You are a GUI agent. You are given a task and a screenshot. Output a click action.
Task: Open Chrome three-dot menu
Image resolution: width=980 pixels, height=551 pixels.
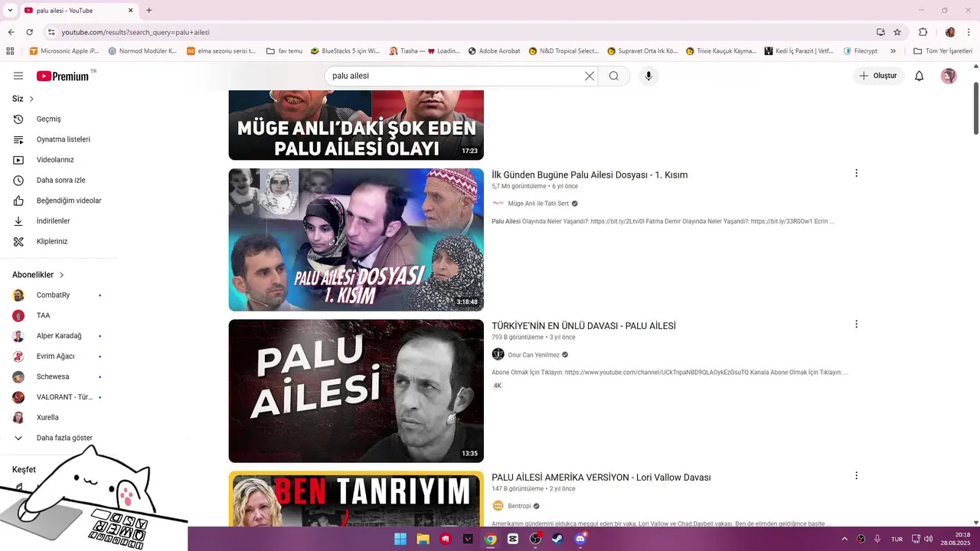click(x=969, y=32)
